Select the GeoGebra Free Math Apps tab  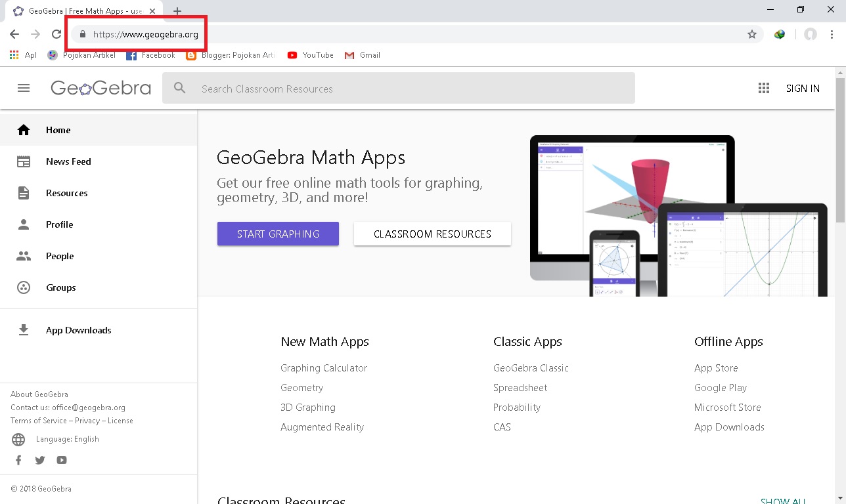(83, 11)
